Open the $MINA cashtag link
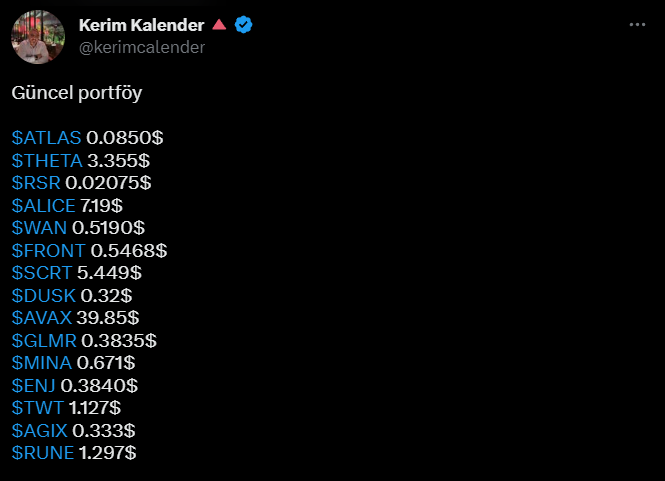 pyautogui.click(x=42, y=362)
